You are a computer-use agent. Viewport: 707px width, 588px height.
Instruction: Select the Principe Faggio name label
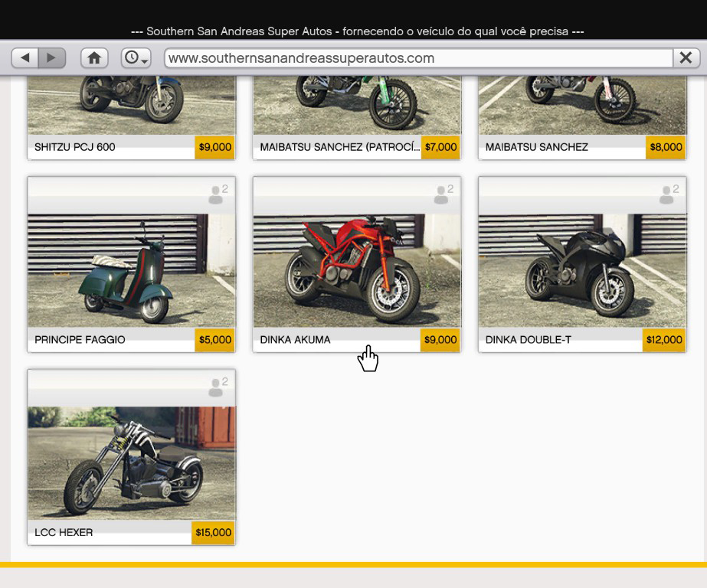pyautogui.click(x=80, y=340)
